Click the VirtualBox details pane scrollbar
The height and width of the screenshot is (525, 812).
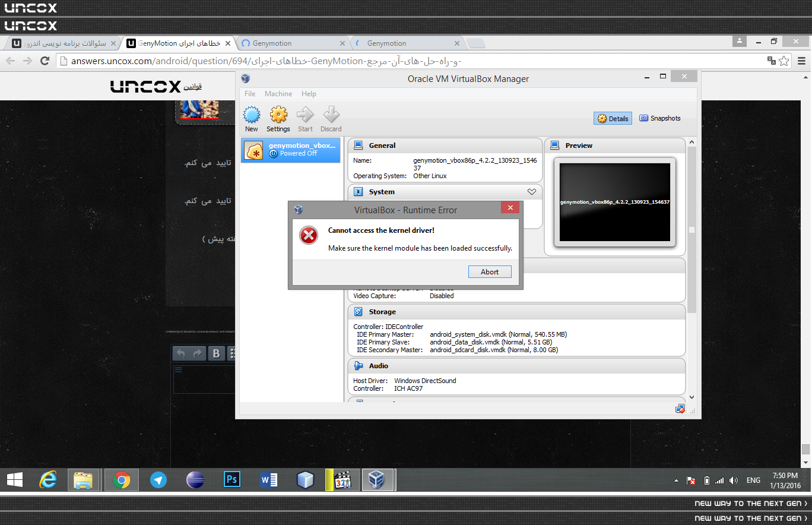click(692, 230)
